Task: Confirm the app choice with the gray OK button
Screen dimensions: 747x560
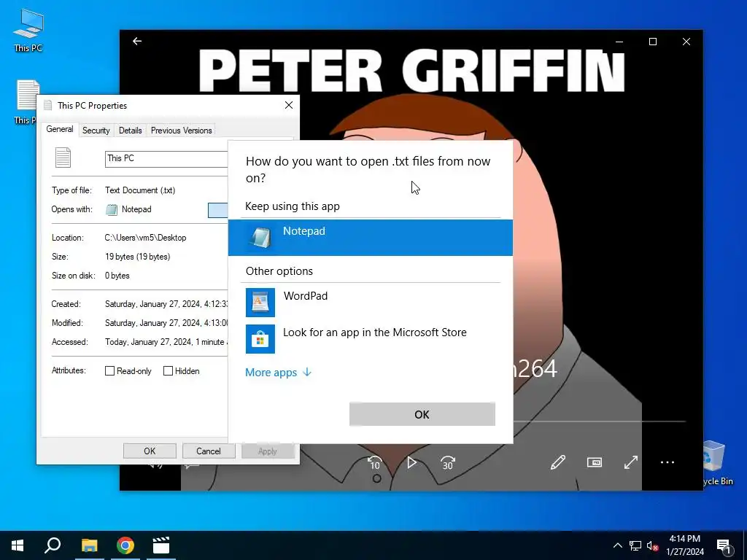Action: pos(422,414)
